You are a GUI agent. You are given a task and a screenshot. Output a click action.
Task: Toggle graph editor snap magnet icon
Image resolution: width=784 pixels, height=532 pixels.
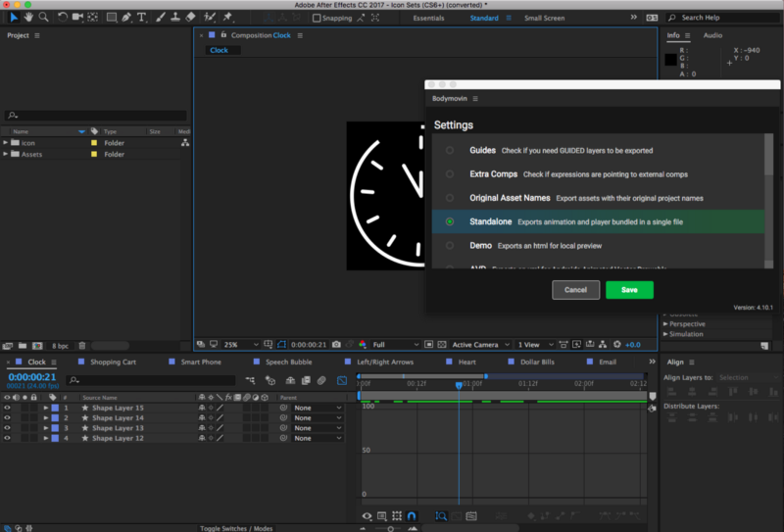point(412,516)
